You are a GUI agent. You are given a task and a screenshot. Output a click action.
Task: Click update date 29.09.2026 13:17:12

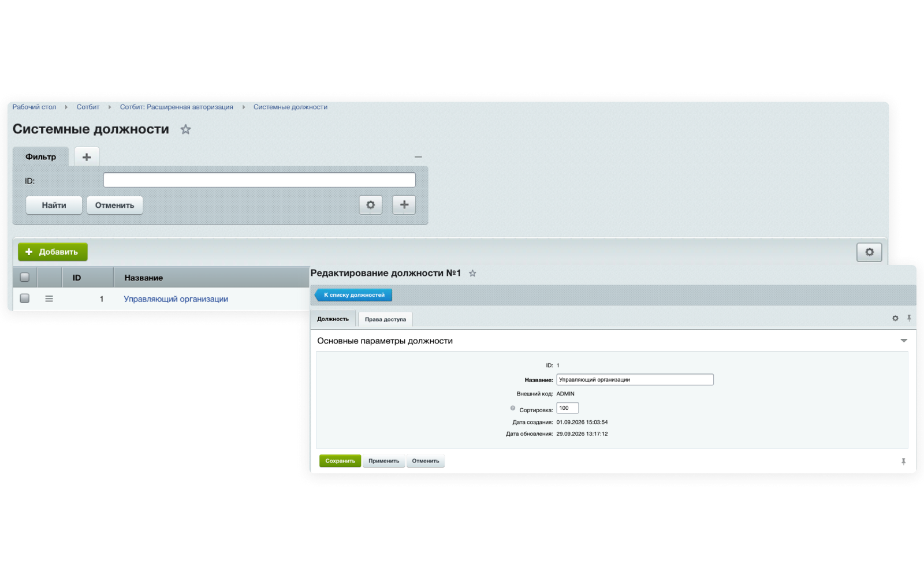tap(582, 434)
